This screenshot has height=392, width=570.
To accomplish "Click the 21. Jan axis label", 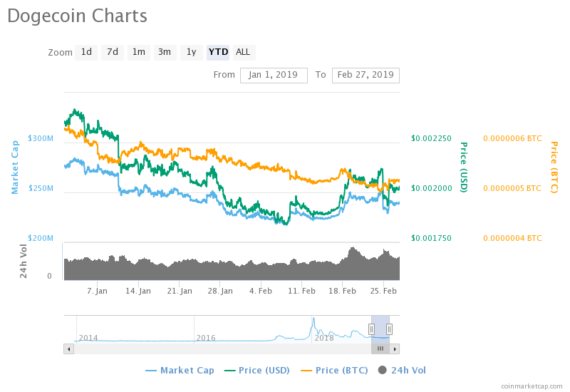I will (x=180, y=292).
